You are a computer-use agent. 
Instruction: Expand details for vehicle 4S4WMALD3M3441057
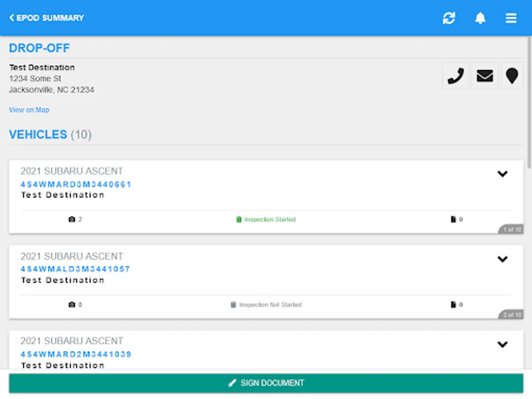(503, 259)
